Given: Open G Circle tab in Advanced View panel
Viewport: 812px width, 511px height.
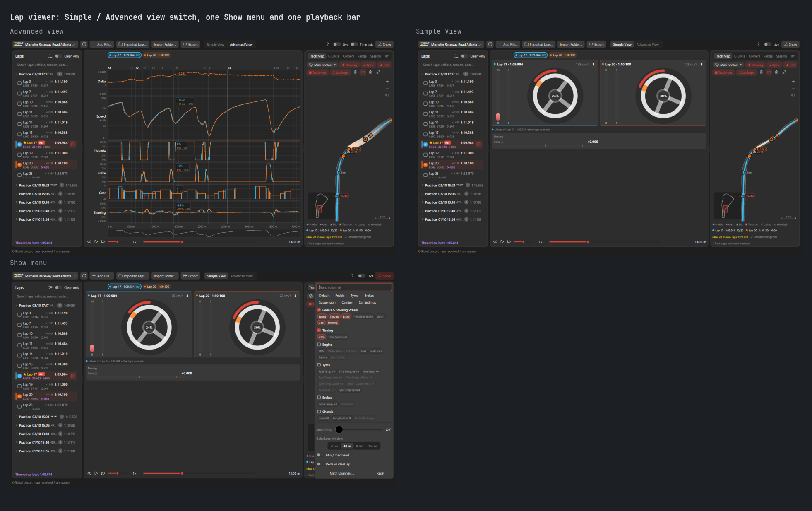Looking at the screenshot, I should pos(334,56).
